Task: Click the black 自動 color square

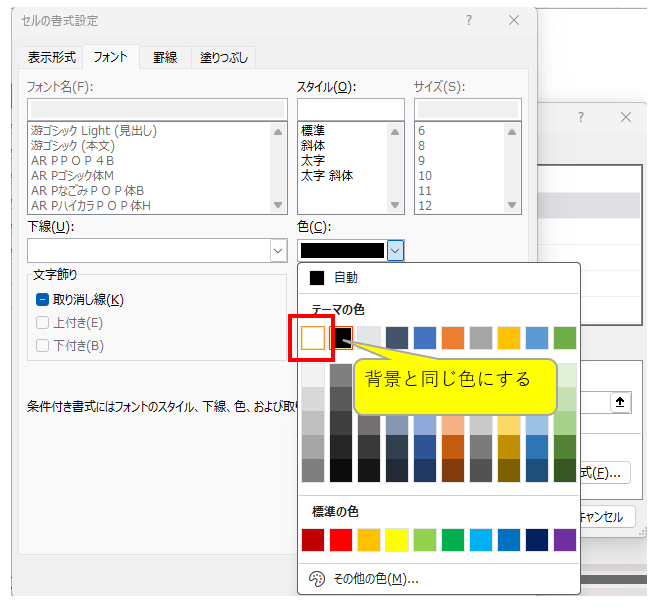Action: [317, 277]
